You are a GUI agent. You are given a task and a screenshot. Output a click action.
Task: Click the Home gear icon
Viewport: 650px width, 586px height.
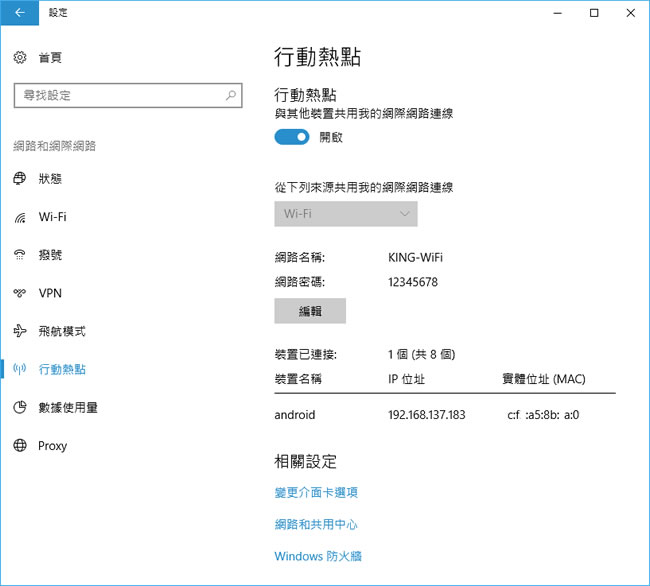pos(20,59)
